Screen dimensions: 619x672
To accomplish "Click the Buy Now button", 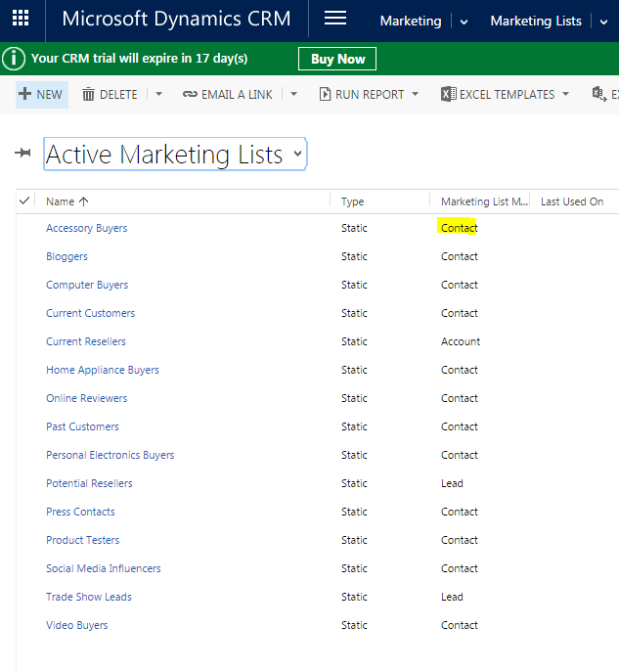I will coord(337,59).
